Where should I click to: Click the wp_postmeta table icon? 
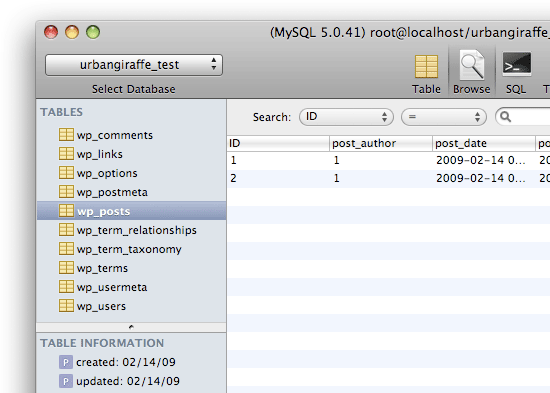[x=66, y=191]
